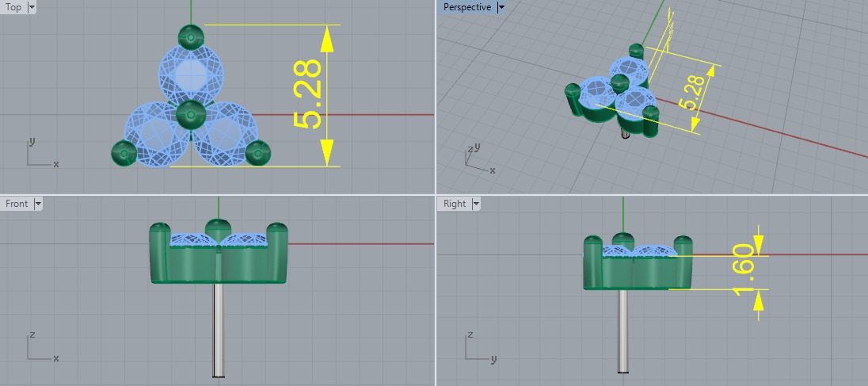Select the bottom-left prong in Top view
The image size is (868, 386).
(x=124, y=152)
